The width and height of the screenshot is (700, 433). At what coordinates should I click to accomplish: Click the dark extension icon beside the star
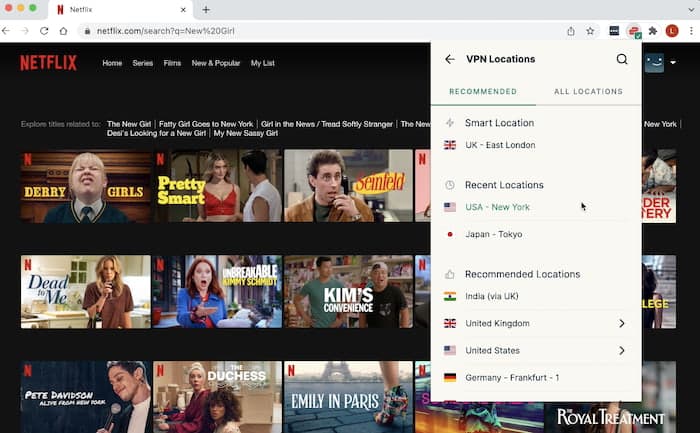pos(614,31)
